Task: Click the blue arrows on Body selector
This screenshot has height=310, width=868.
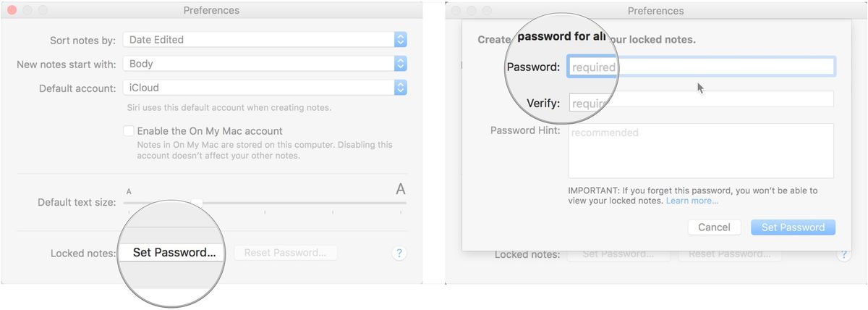Action: click(401, 64)
